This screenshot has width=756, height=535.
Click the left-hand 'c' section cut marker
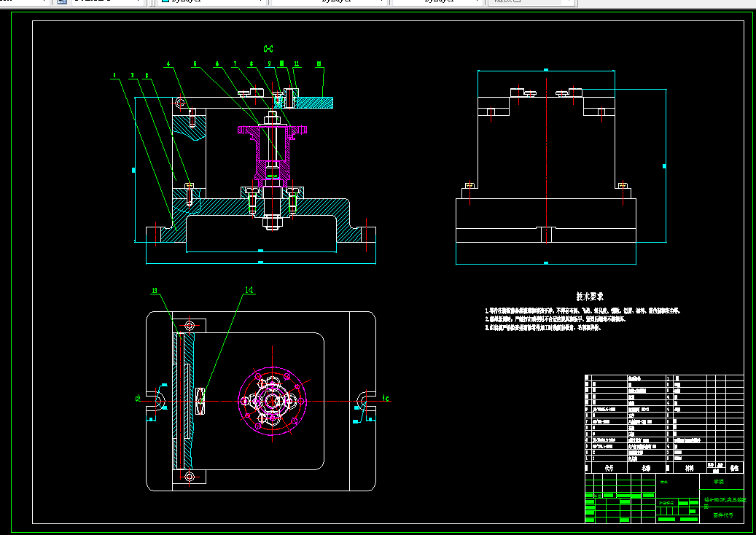[137, 399]
